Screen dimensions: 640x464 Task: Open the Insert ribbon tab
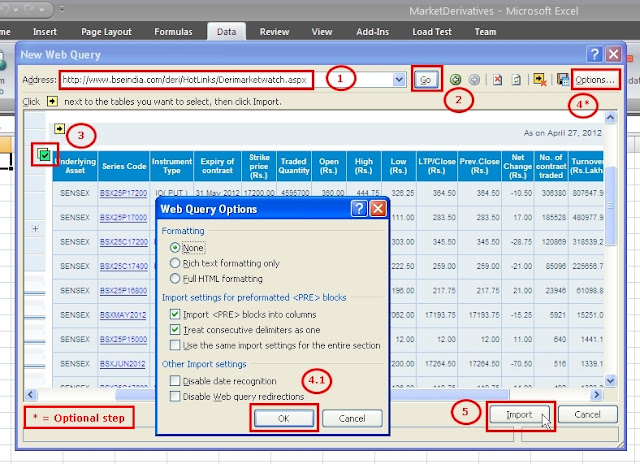[44, 32]
